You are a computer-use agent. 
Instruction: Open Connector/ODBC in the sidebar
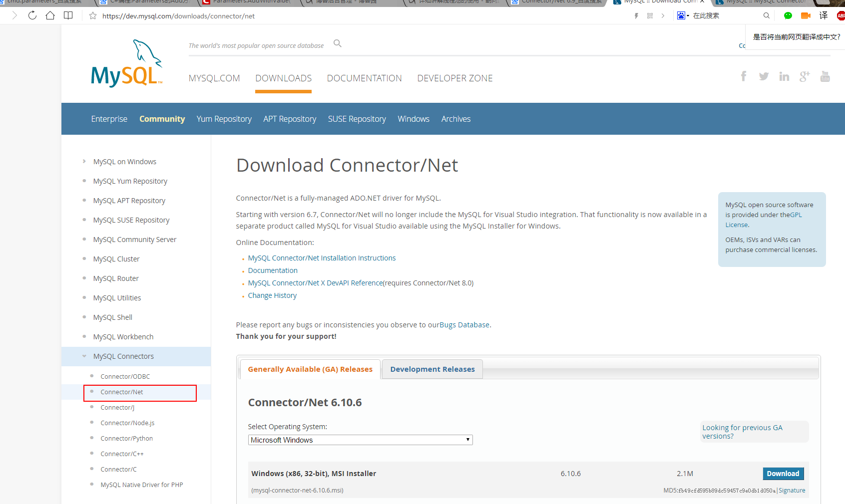[125, 376]
